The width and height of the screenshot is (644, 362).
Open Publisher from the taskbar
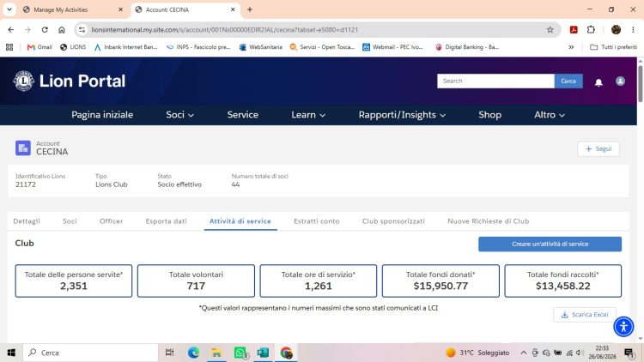(x=263, y=353)
